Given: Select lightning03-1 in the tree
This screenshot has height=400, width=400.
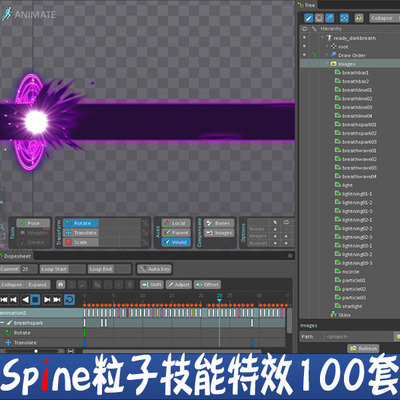Looking at the screenshot, I should [x=357, y=246].
